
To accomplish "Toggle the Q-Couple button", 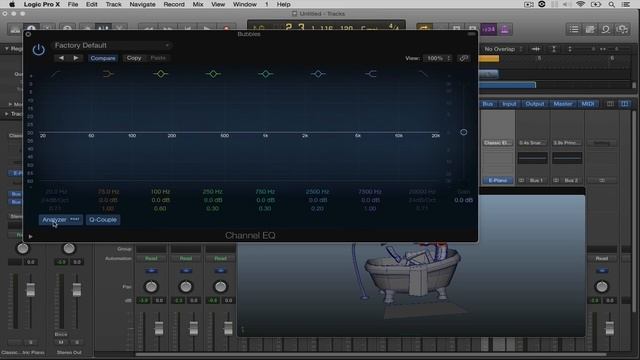I will tap(103, 220).
